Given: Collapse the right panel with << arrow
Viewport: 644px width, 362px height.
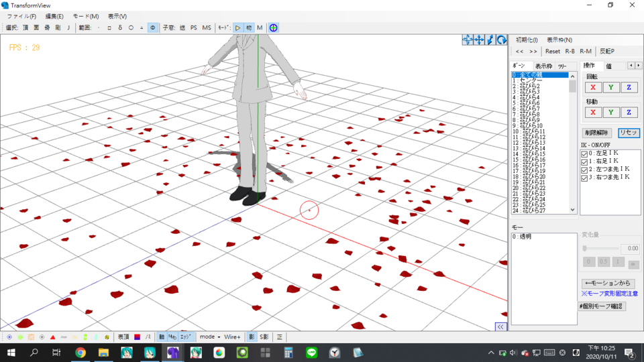Looking at the screenshot, I should coord(500,326).
